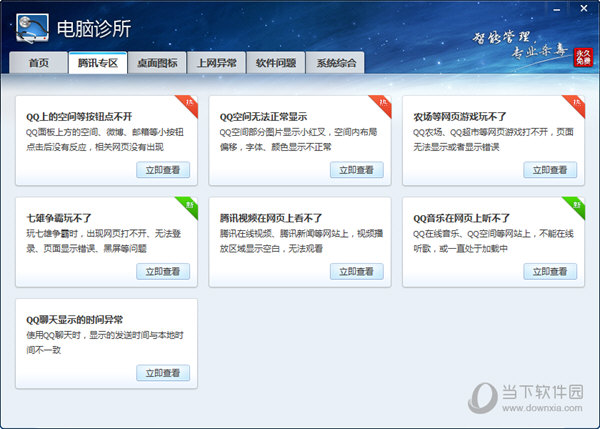Click the title 七雄争霸玩不了
600x429 pixels.
pyautogui.click(x=59, y=218)
